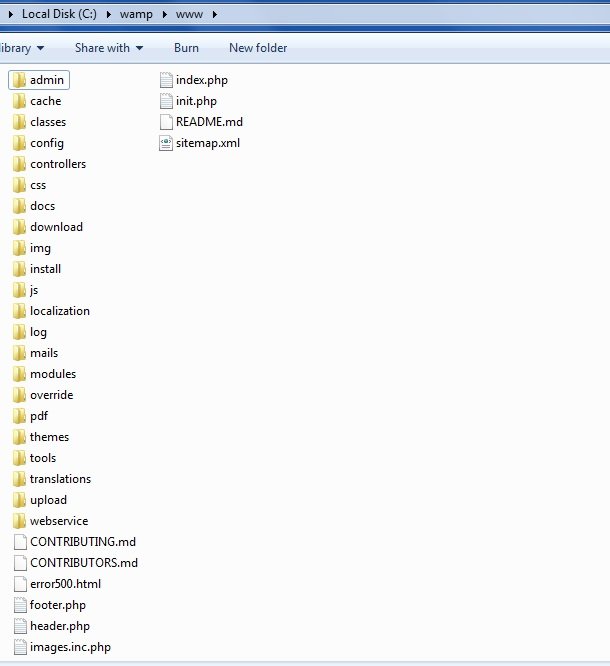The width and height of the screenshot is (610, 666).
Task: Click the docs folder icon
Action: [x=19, y=206]
